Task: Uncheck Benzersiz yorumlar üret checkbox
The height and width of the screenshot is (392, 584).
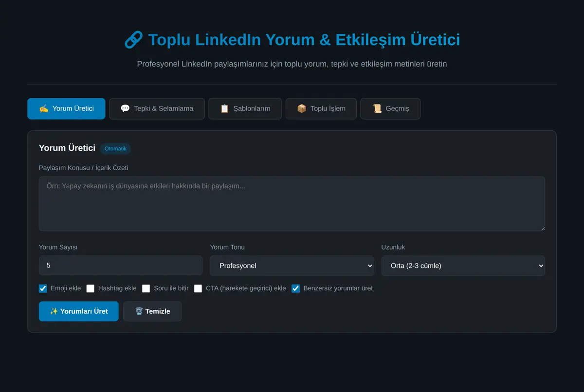Action: tap(295, 288)
